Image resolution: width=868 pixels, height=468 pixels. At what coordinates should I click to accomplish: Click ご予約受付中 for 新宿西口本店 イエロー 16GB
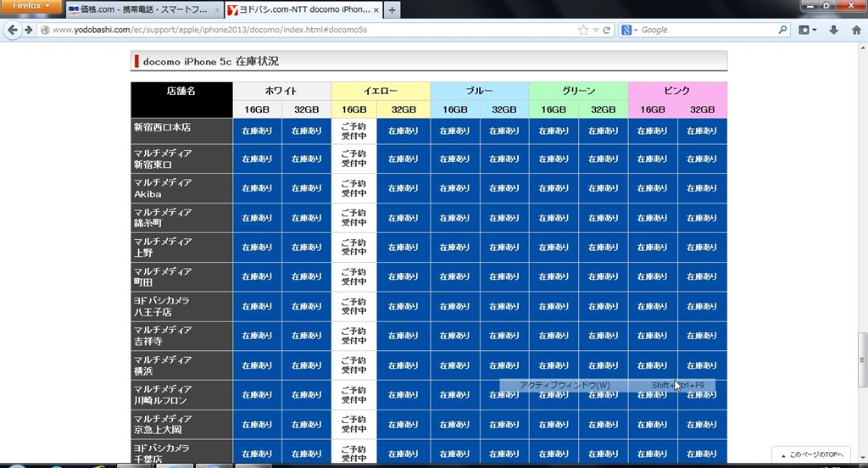click(353, 131)
